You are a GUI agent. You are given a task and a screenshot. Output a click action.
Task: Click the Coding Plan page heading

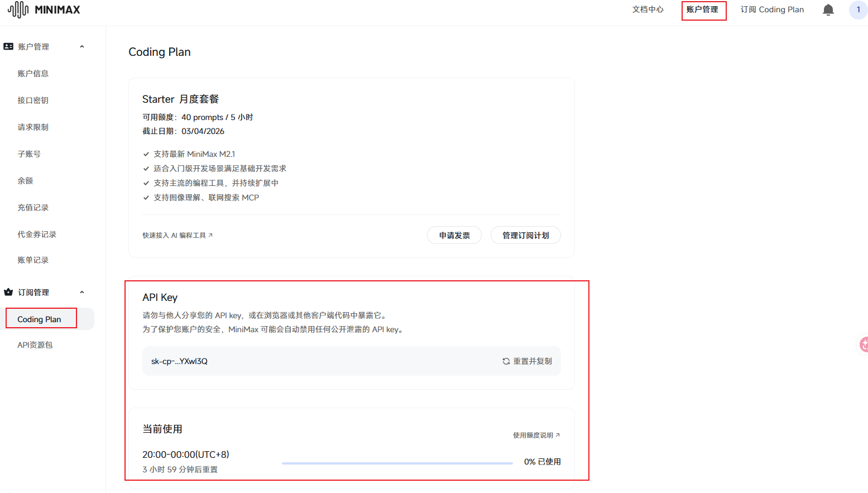click(x=160, y=52)
